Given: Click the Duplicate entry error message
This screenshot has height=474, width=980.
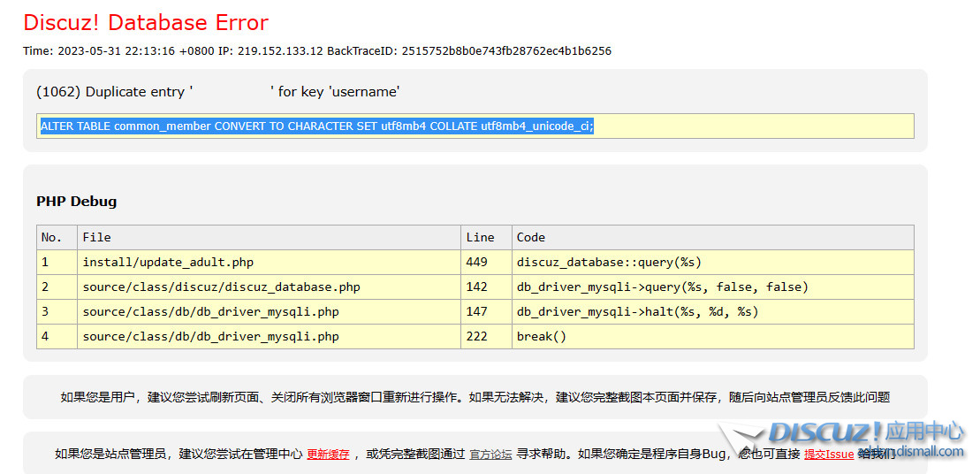Looking at the screenshot, I should (218, 92).
